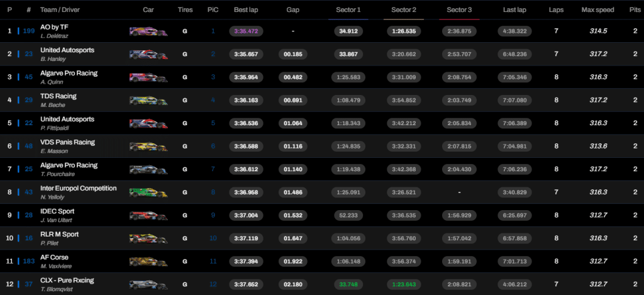Click the 6:25.697 last lap time
The width and height of the screenshot is (644, 295).
[x=514, y=215]
